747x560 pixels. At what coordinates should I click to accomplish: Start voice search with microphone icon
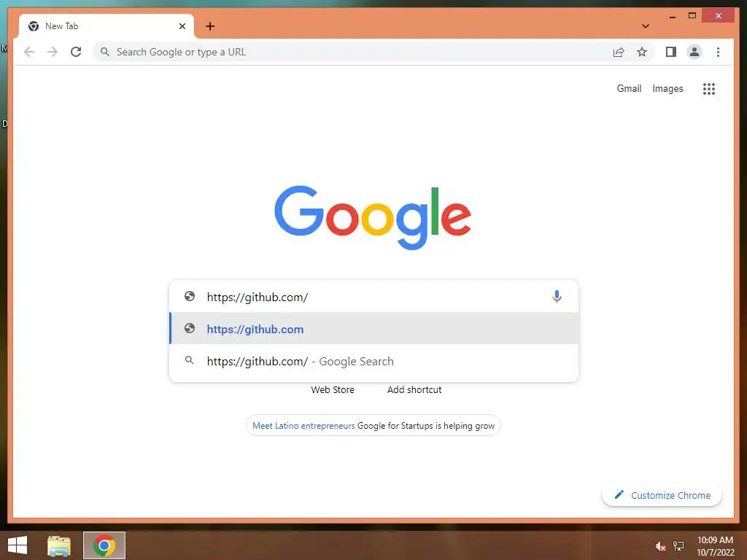click(557, 296)
